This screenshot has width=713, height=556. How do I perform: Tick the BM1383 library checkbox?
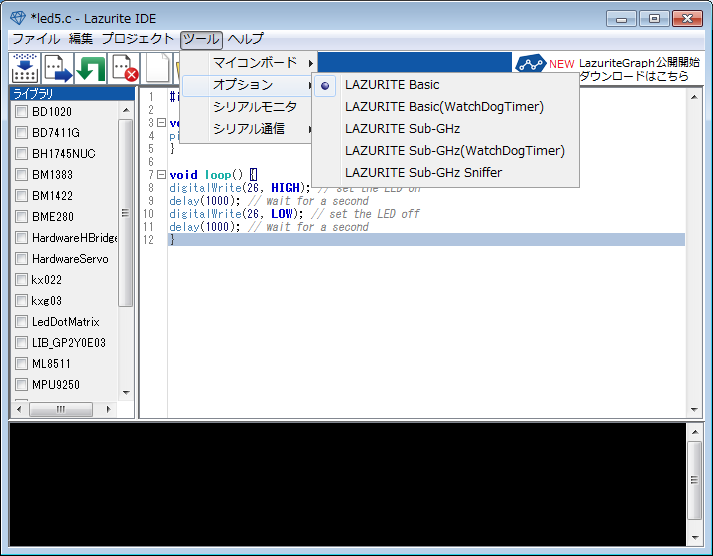21,175
